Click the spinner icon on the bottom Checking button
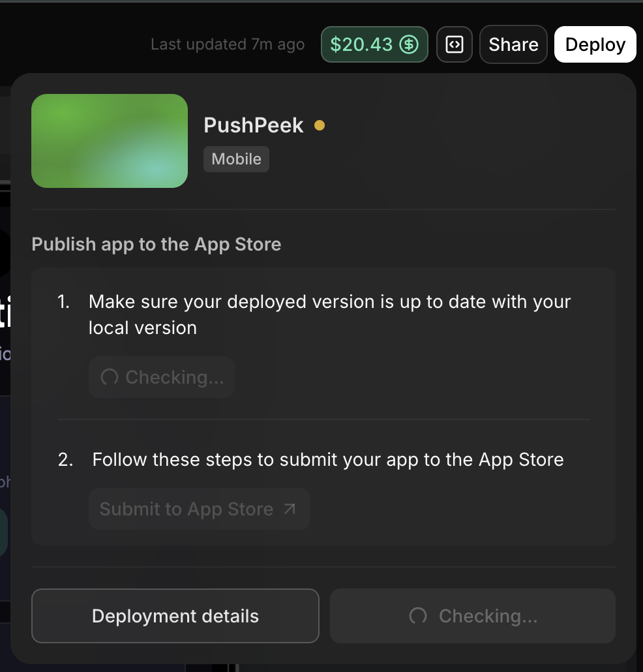Screen dimensions: 643x672 pos(417,615)
